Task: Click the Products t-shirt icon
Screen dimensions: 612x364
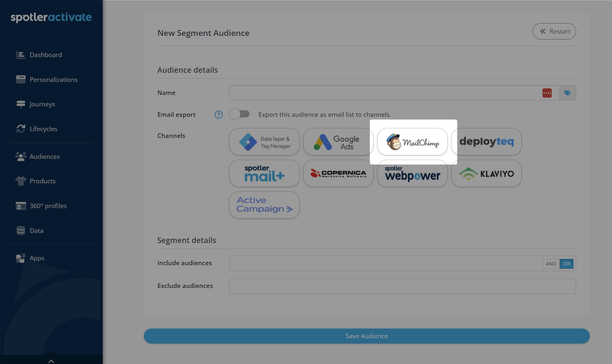Action: pyautogui.click(x=21, y=181)
